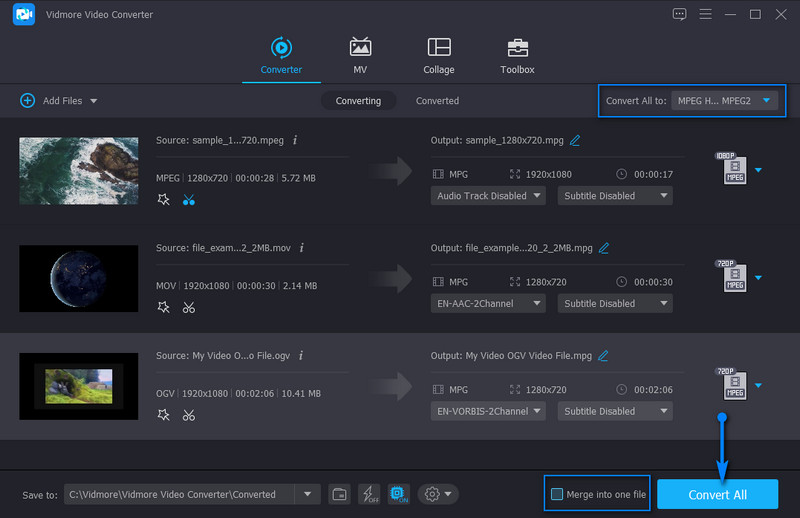The width and height of the screenshot is (800, 518).
Task: Rename the My Video OGV output with the pencil icon
Action: (603, 355)
